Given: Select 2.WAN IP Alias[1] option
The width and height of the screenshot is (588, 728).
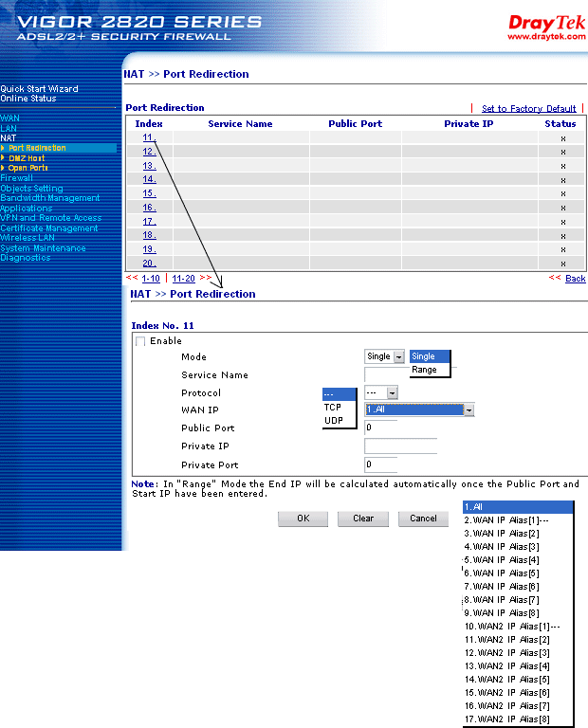Looking at the screenshot, I should (x=518, y=520).
